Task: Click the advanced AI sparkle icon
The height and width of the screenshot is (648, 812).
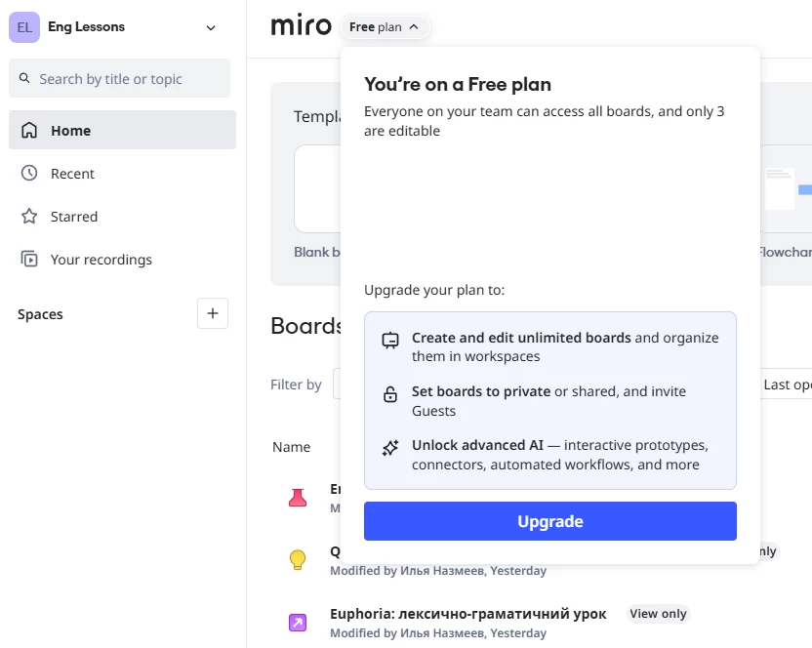Action: click(x=390, y=448)
